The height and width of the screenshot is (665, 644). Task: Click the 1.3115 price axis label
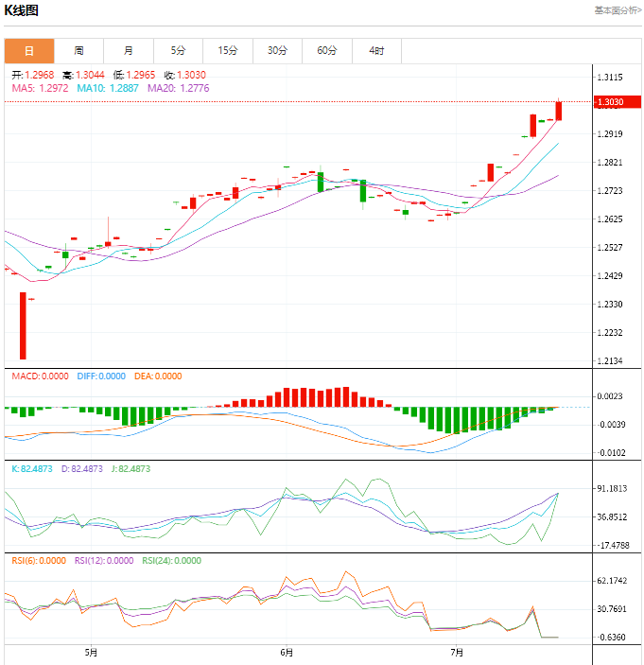click(x=610, y=78)
